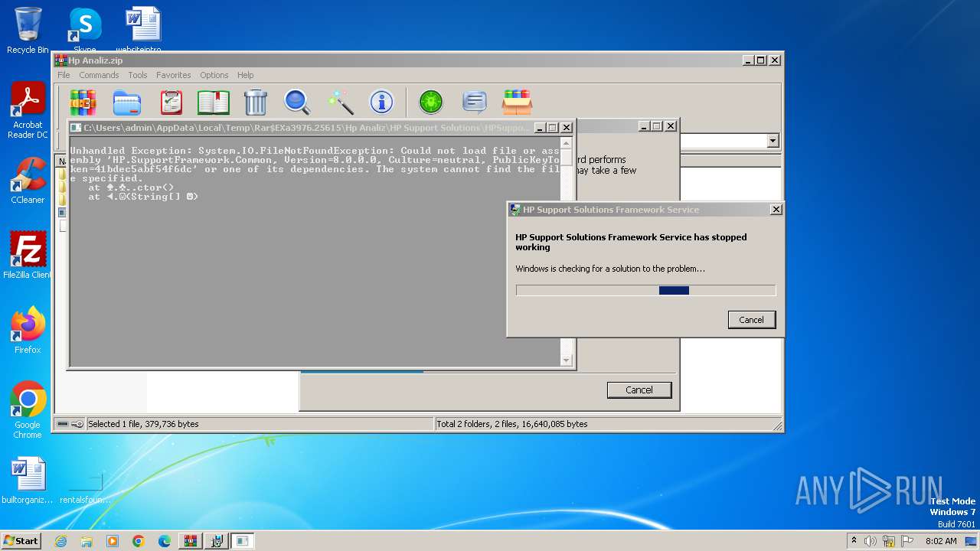Click status text 'Selected 1 file, 379,736 bytes'
The height and width of the screenshot is (551, 980).
pyautogui.click(x=143, y=424)
